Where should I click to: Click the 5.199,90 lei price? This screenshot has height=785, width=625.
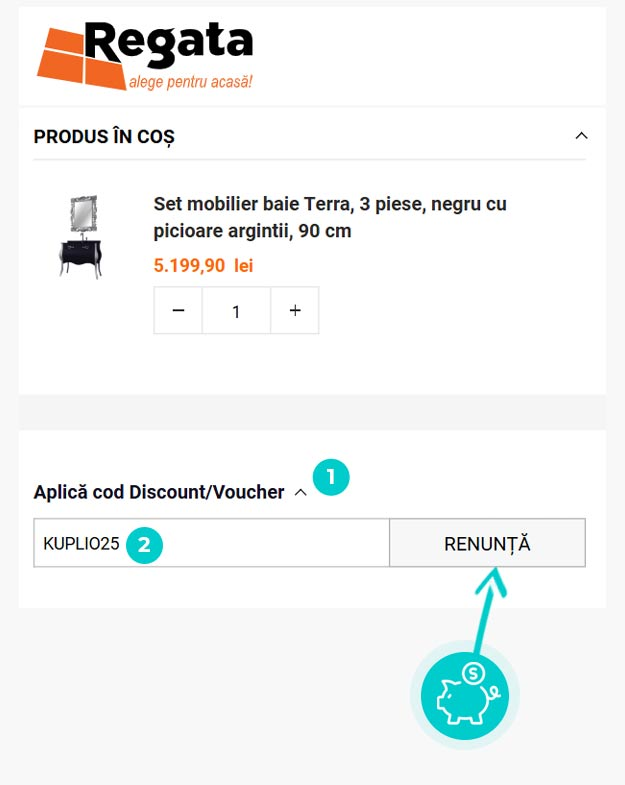pyautogui.click(x=203, y=266)
